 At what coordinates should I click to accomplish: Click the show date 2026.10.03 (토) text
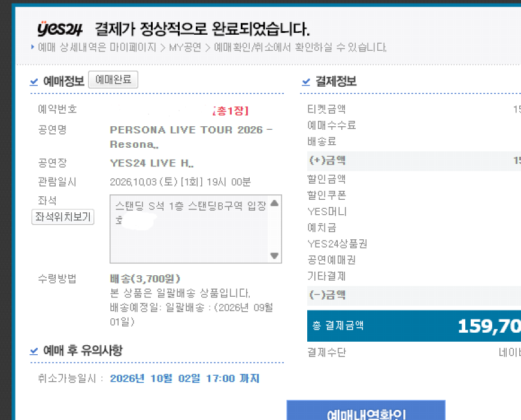pos(180,182)
